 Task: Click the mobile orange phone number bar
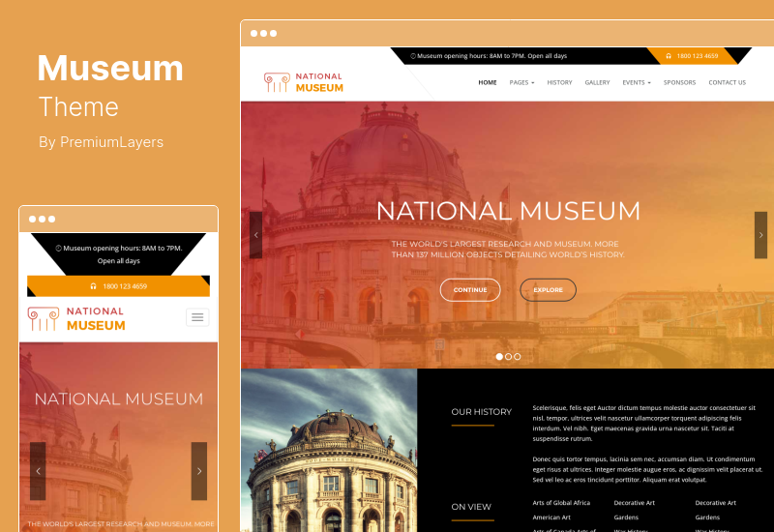(118, 286)
